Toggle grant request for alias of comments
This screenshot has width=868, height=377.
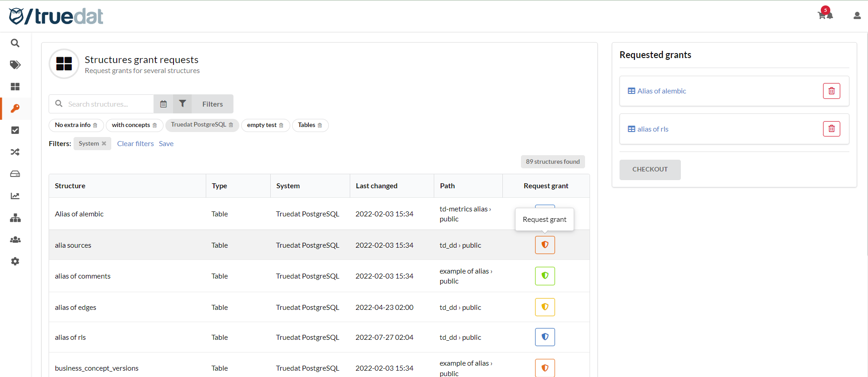click(545, 276)
